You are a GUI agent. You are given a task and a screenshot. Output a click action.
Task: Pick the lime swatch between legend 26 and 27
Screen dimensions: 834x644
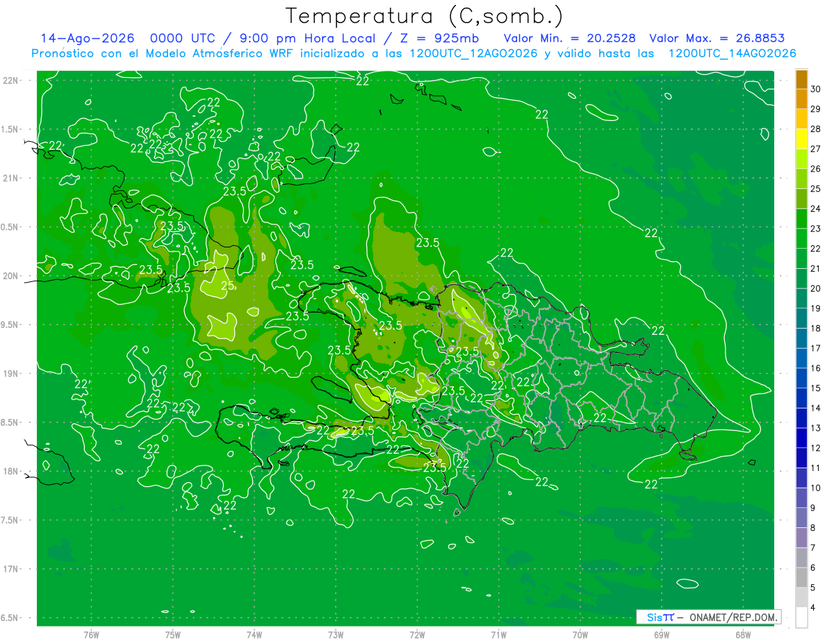pyautogui.click(x=801, y=158)
